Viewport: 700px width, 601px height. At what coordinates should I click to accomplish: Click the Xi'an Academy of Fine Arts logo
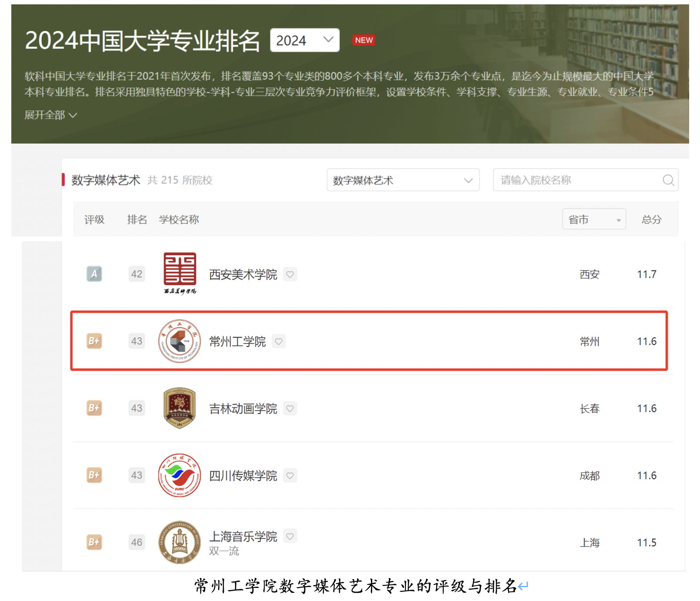point(180,273)
